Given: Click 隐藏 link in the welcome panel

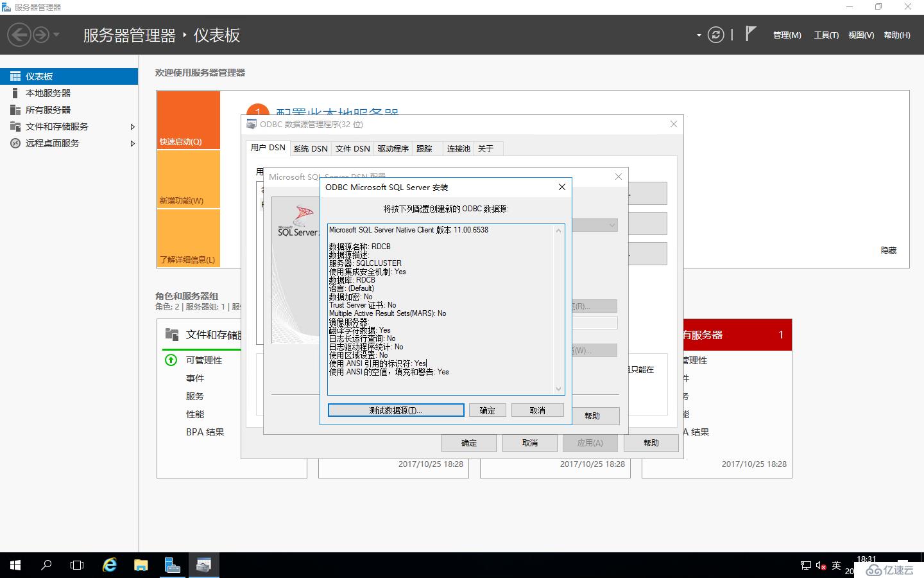Looking at the screenshot, I should click(889, 250).
